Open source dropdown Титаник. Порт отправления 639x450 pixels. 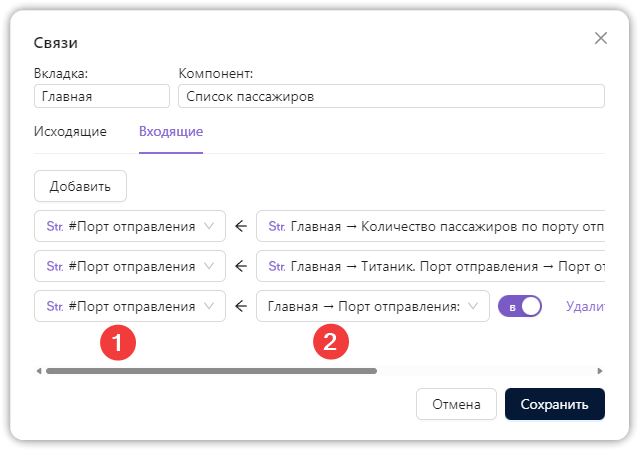point(430,266)
